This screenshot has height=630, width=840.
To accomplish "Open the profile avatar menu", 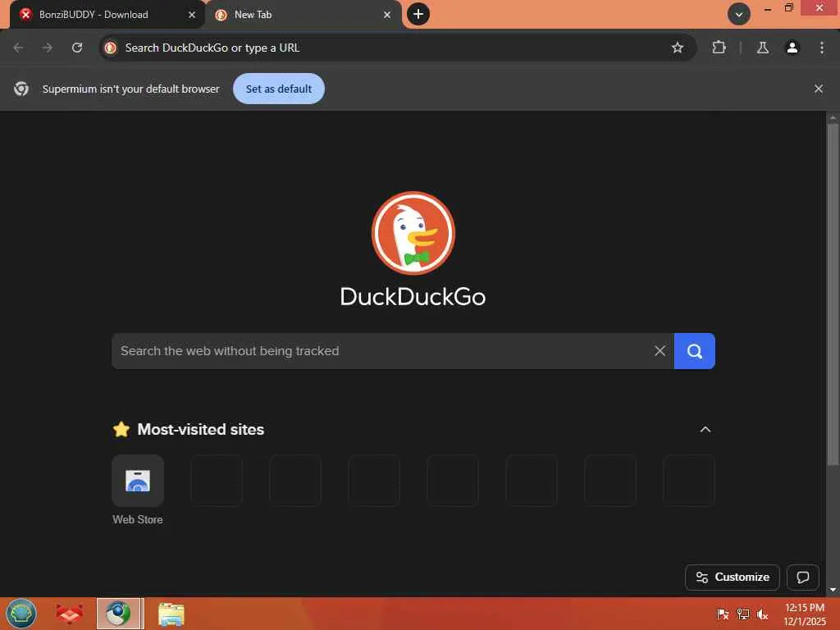I will (792, 48).
